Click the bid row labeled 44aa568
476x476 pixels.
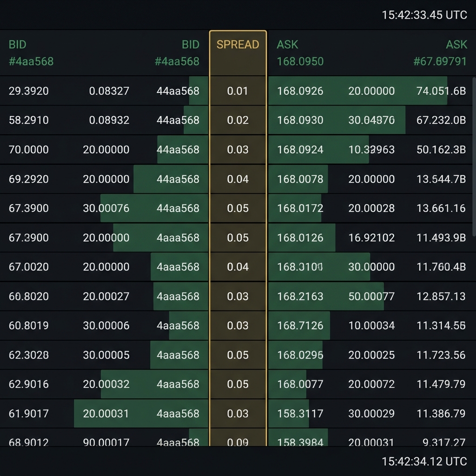179,91
